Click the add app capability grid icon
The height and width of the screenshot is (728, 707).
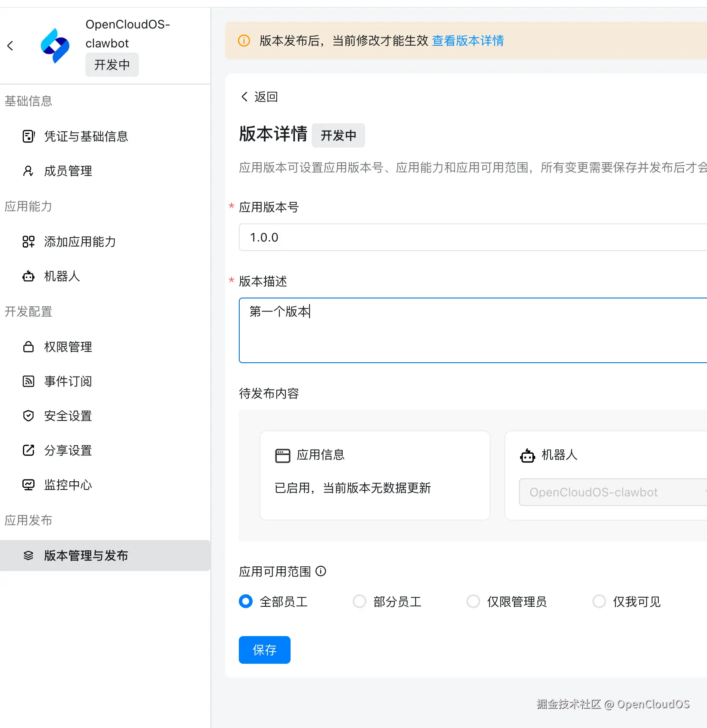28,242
